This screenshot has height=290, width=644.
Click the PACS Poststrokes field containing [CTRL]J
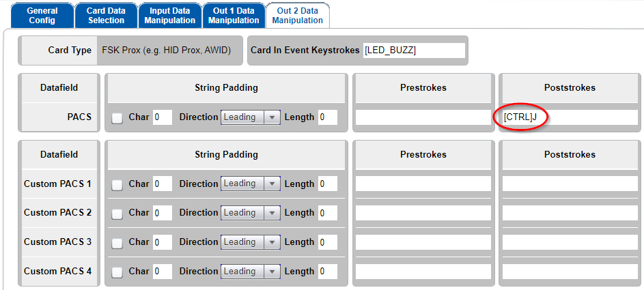[x=570, y=117]
